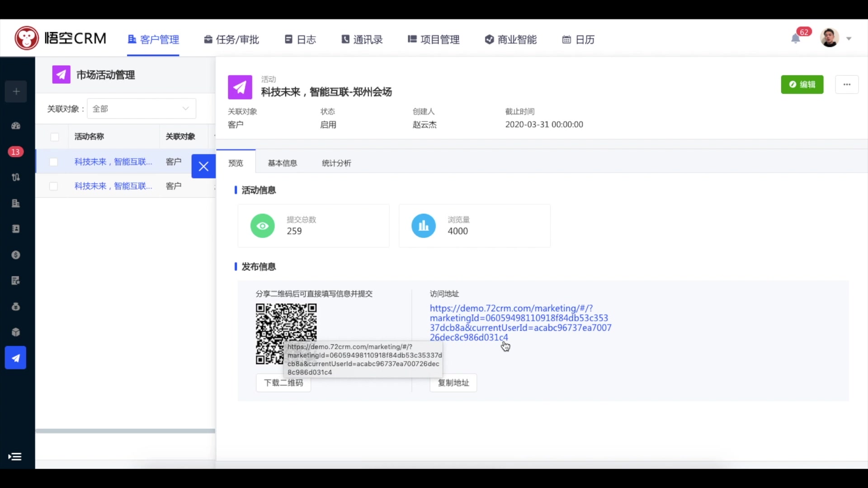Click the 客户管理 navigation icon
868x488 pixels.
click(131, 39)
